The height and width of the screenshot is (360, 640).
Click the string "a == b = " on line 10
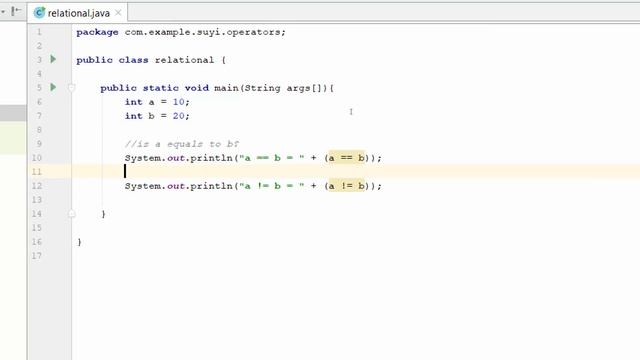[x=272, y=158]
